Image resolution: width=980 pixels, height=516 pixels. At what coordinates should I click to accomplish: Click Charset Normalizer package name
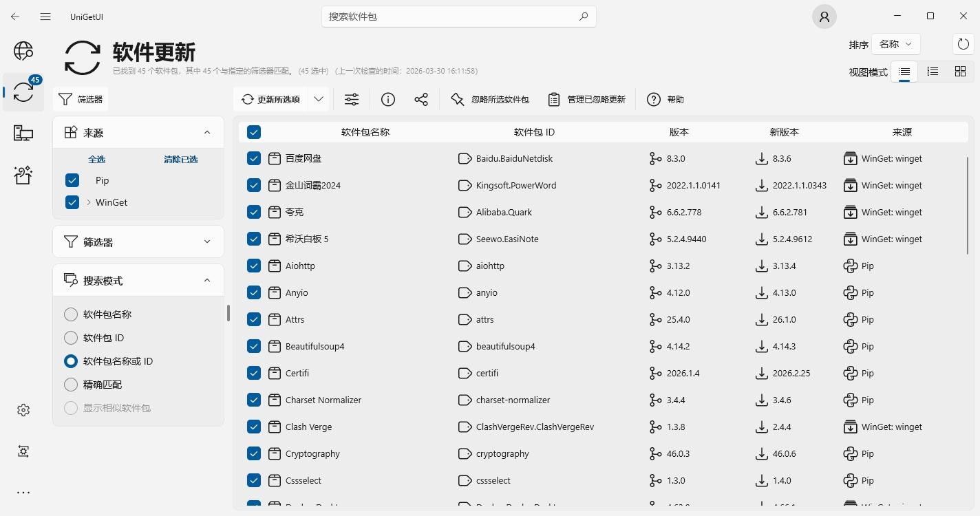(x=323, y=400)
